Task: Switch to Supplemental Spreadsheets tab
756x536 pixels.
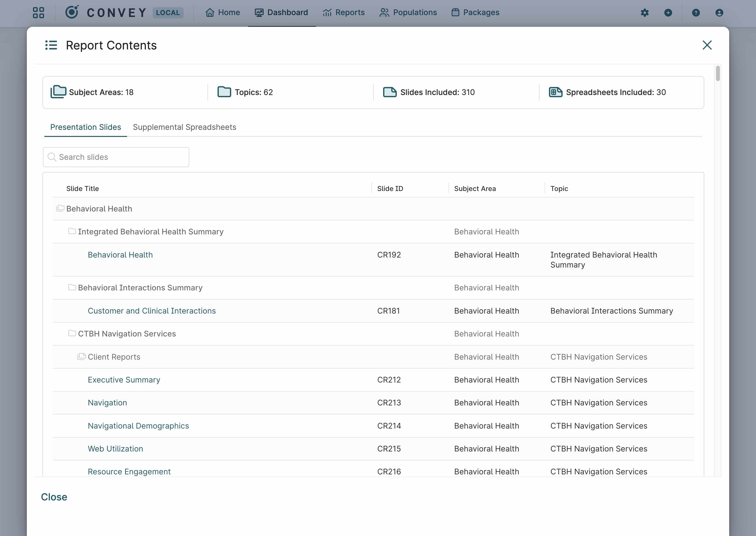Action: click(184, 127)
